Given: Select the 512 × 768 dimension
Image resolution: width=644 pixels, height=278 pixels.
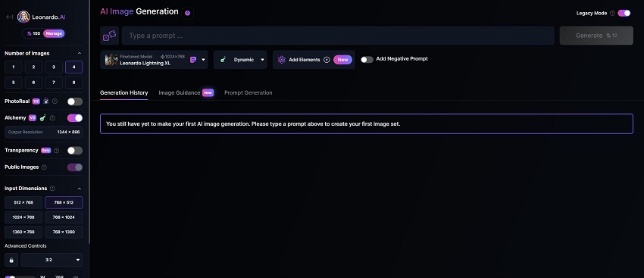Looking at the screenshot, I should tap(23, 202).
